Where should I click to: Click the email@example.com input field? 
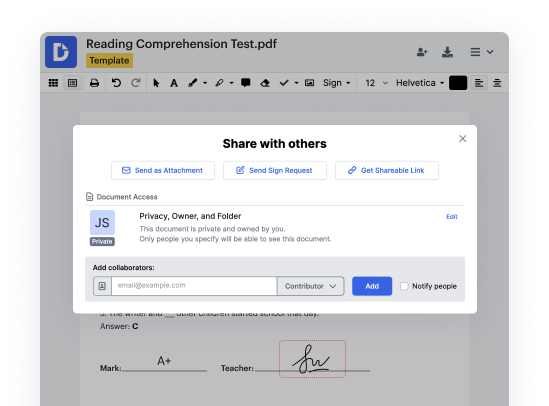click(x=194, y=286)
